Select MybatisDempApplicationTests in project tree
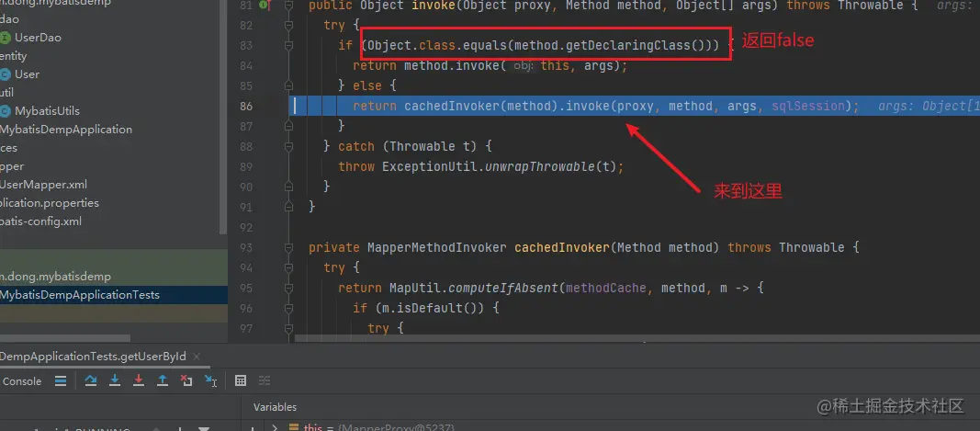This screenshot has height=431, width=980. (80, 295)
